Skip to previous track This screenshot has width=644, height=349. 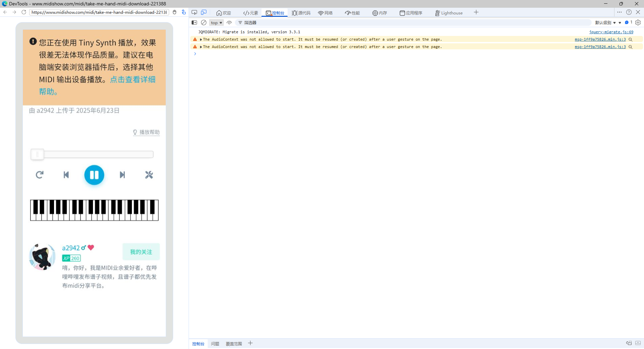coord(66,175)
